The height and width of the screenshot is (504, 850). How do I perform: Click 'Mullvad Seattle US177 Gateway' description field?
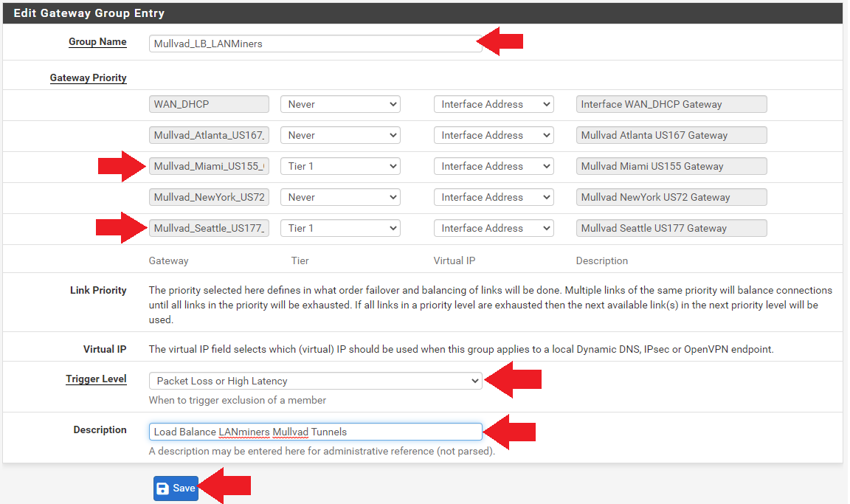pos(671,228)
